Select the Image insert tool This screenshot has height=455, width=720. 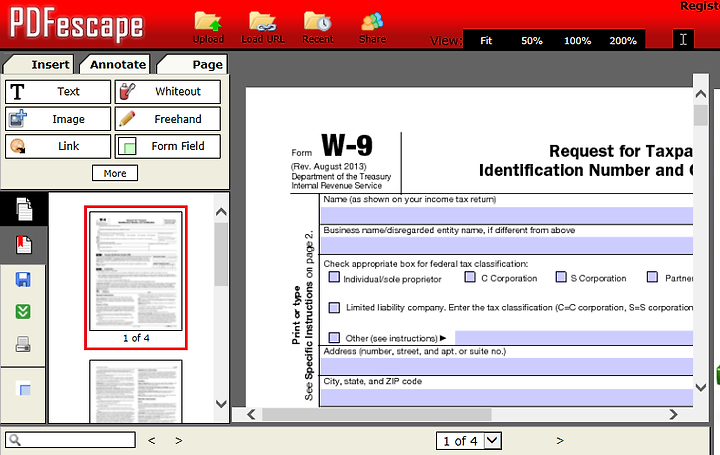point(58,119)
